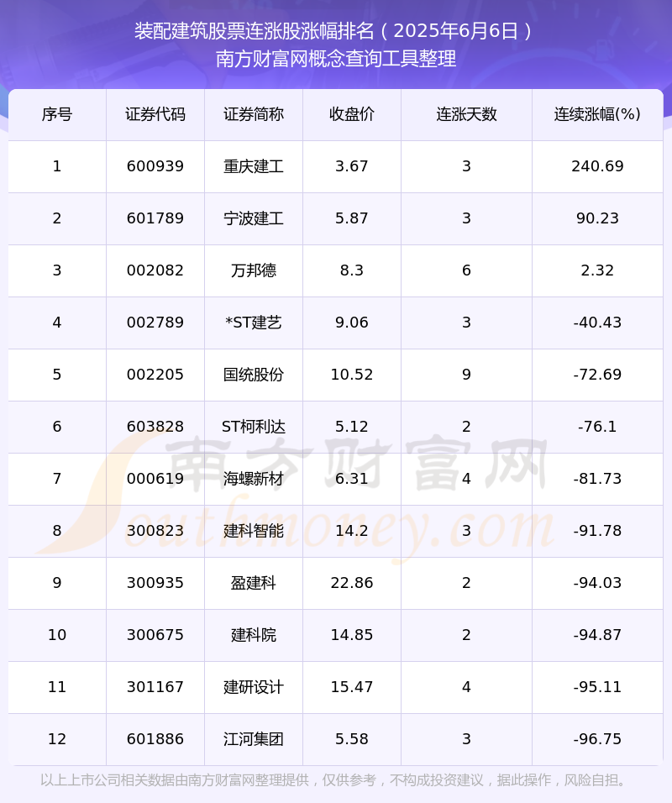Select stock name 建科院
672x803 pixels.
click(x=254, y=635)
